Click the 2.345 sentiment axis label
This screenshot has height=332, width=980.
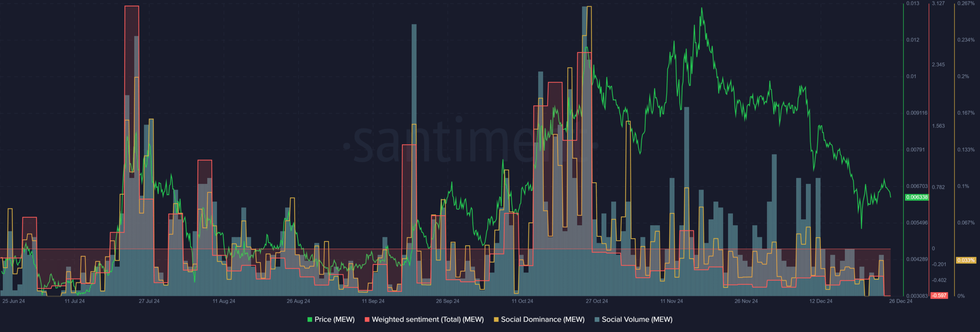coord(938,65)
